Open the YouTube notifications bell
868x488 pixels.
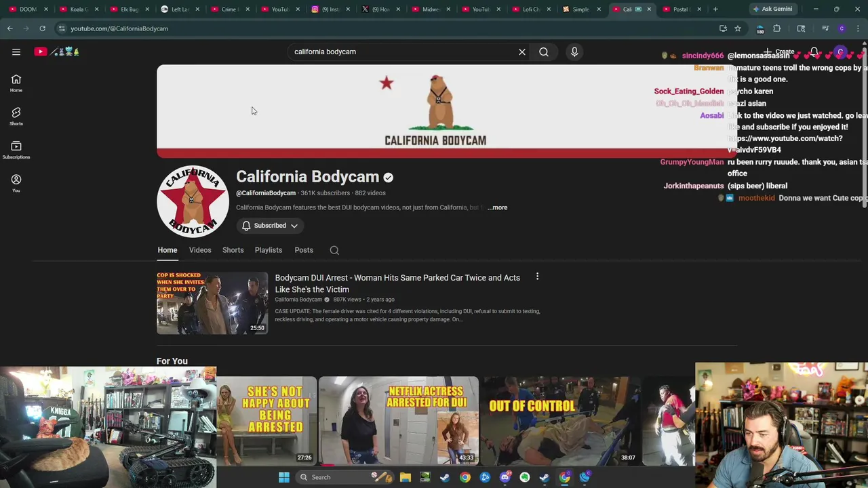click(814, 52)
